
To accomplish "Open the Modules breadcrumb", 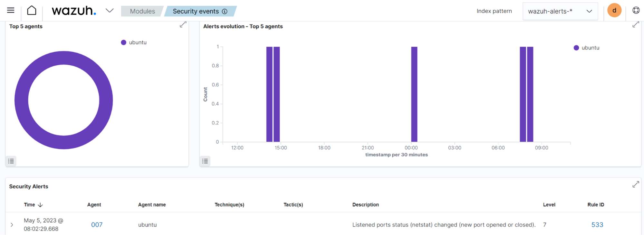I will click(142, 11).
